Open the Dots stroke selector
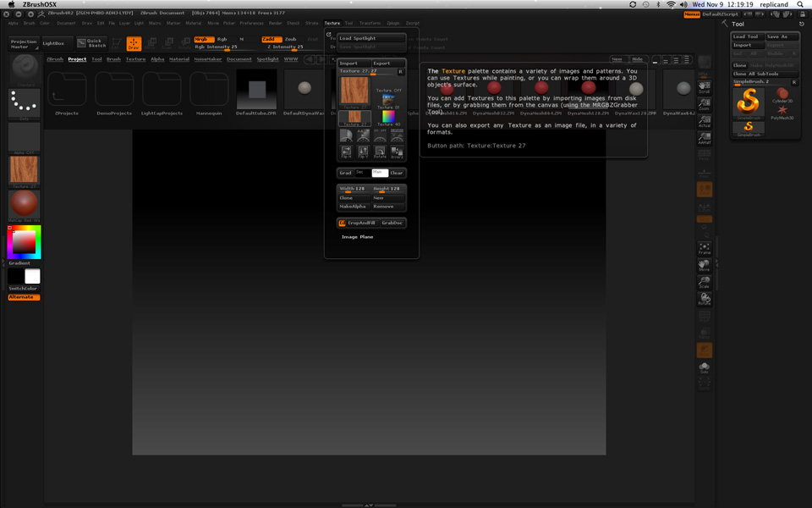Viewport: 812px width, 508px height. click(25, 103)
